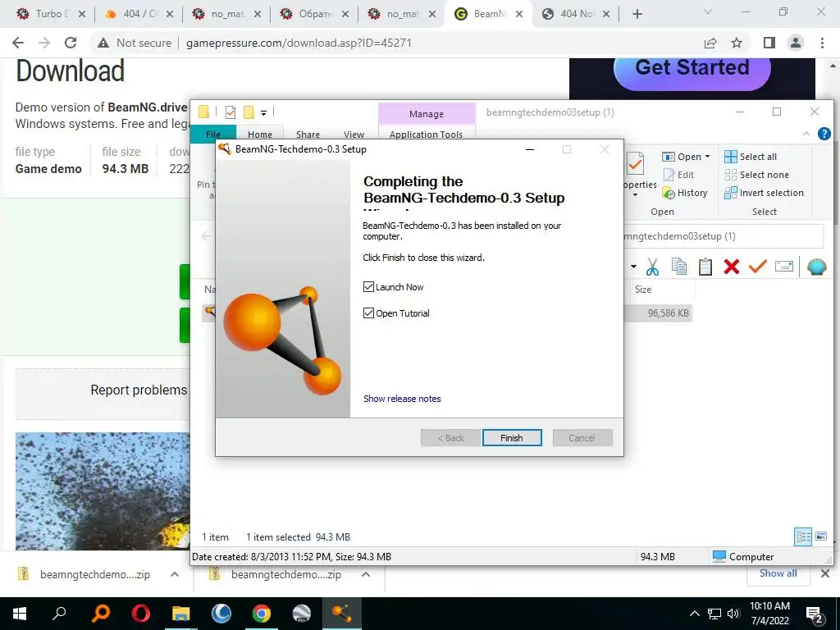The width and height of the screenshot is (840, 630).
Task: Open File Explorer from the taskbar
Action: (x=180, y=614)
